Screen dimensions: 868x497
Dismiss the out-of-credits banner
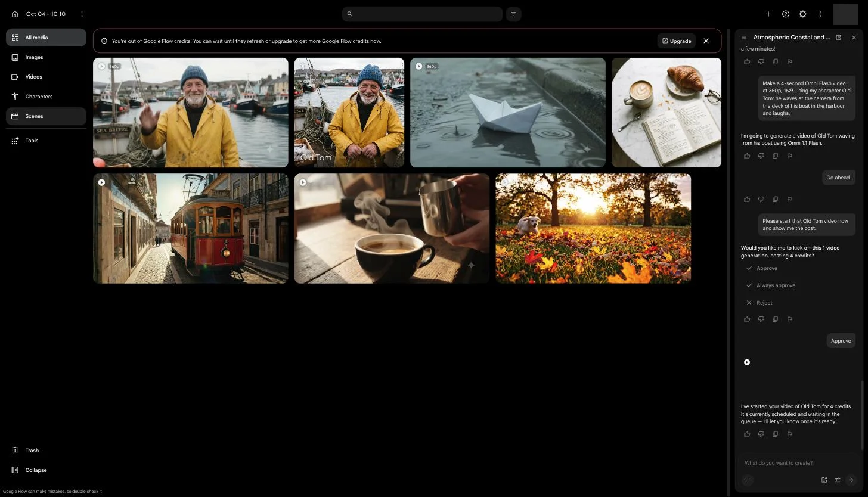(706, 41)
